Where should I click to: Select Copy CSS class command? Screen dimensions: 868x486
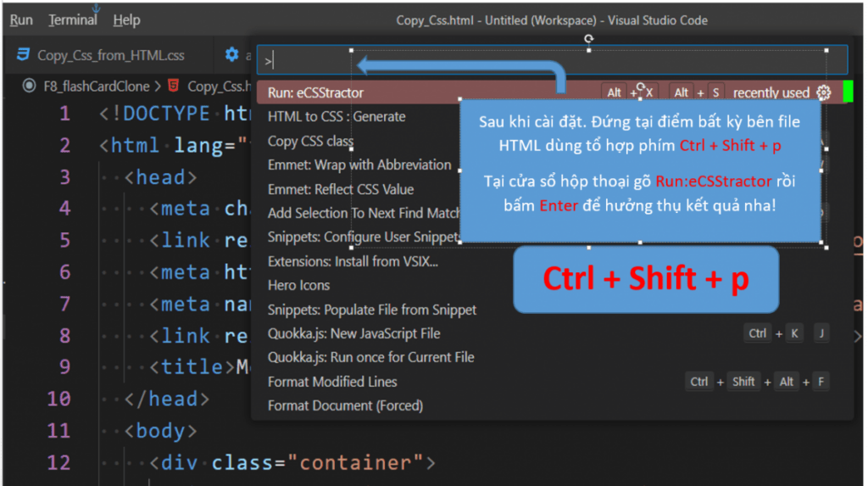click(x=310, y=142)
